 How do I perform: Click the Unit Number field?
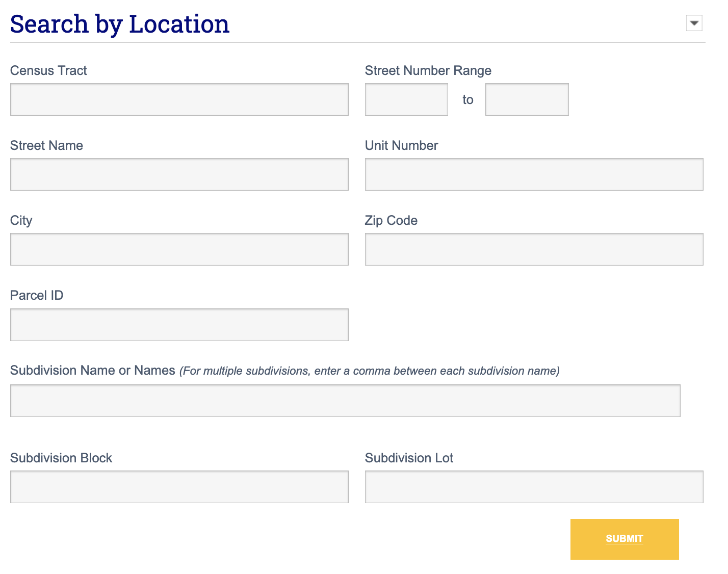coord(533,174)
